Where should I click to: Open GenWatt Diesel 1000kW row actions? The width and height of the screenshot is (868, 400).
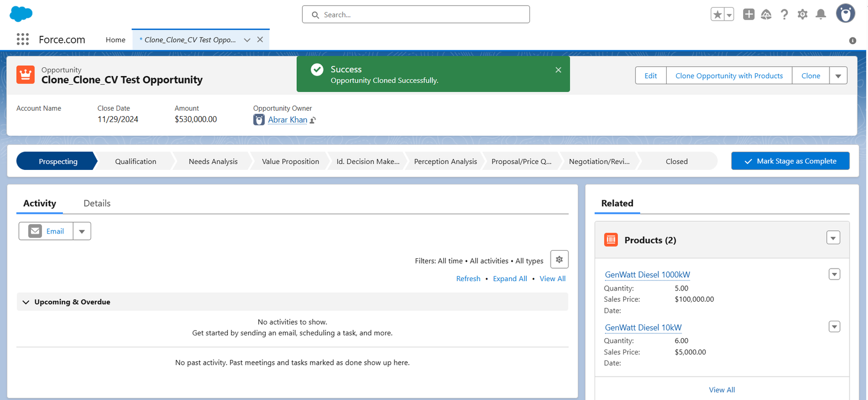coord(834,274)
